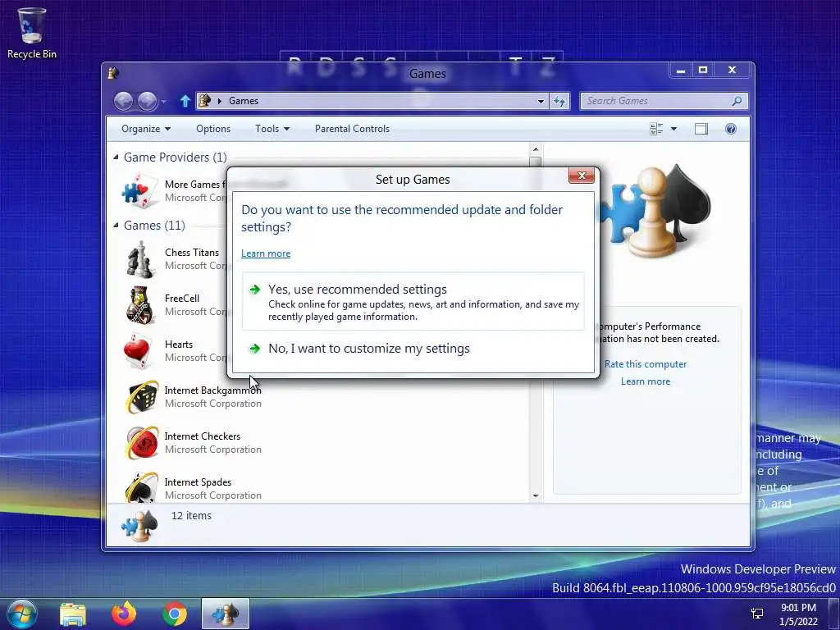This screenshot has width=840, height=630.
Task: Click the magnifier icon in Search Games
Action: (x=737, y=101)
